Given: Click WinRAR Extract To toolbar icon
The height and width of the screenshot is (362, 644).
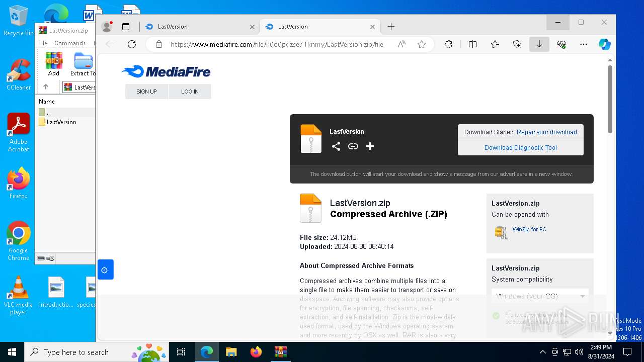Looking at the screenshot, I should pyautogui.click(x=83, y=64).
